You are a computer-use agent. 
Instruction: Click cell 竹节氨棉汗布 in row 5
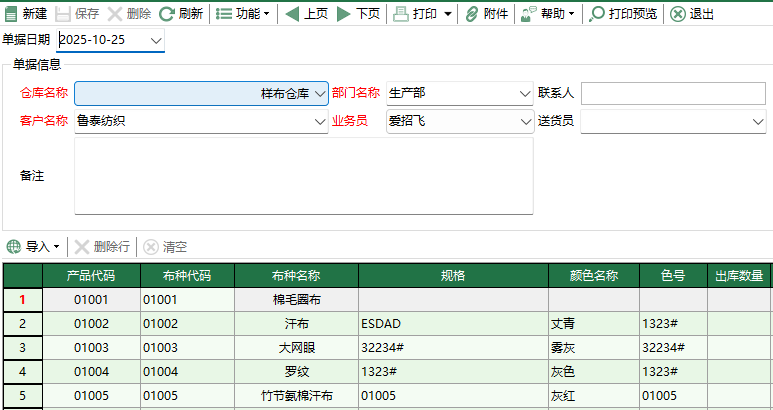coord(296,396)
